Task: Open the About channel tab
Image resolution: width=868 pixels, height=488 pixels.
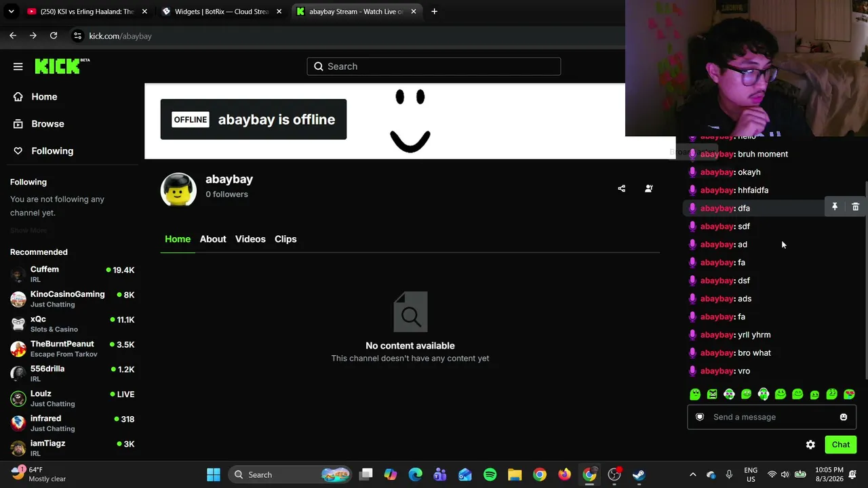Action: click(213, 239)
